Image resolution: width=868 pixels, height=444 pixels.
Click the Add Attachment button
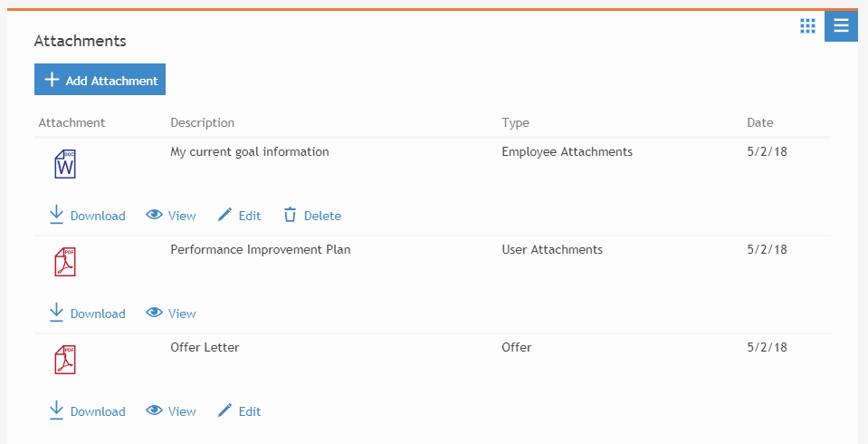pyautogui.click(x=100, y=80)
